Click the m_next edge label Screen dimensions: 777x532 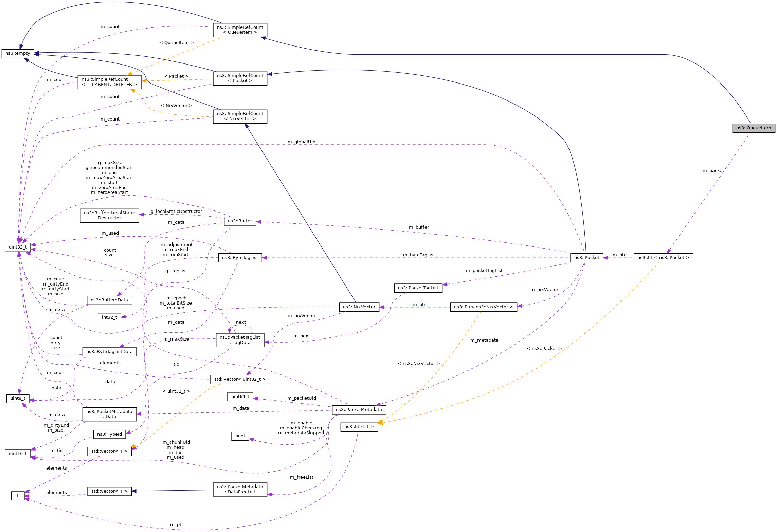point(302,336)
